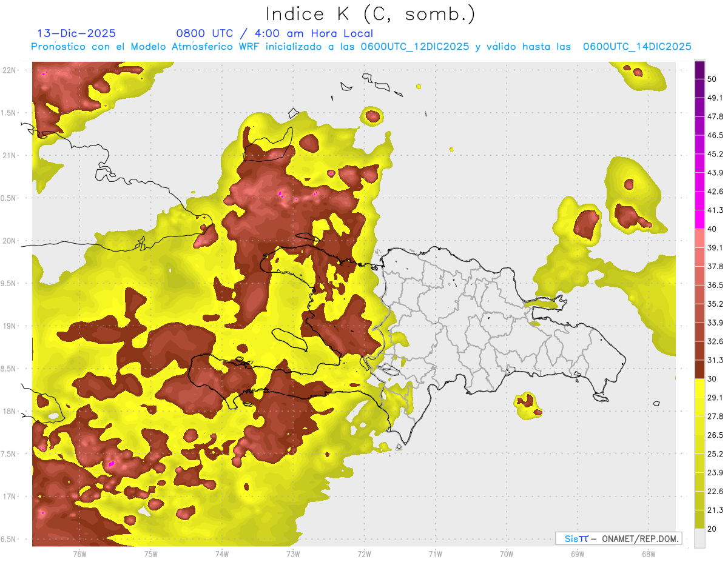
Task: Click longitude label "68W"
Action: pos(648,554)
